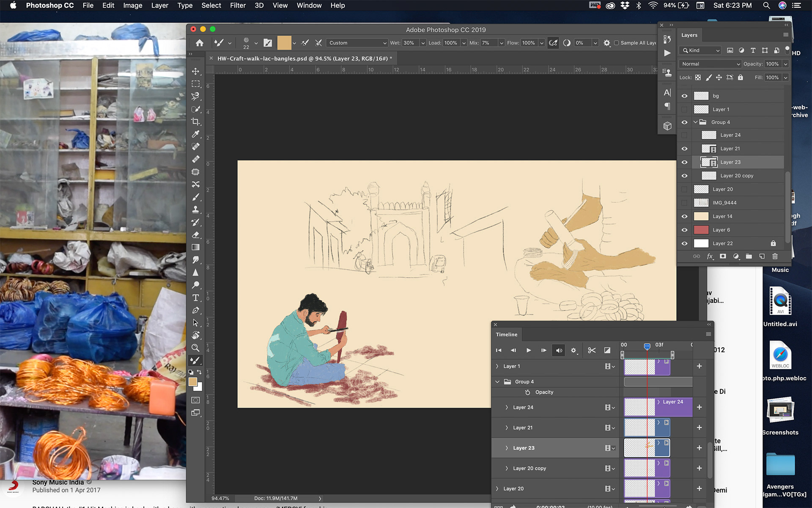This screenshot has width=812, height=508.
Task: Select the Eraser tool
Action: pyautogui.click(x=195, y=235)
